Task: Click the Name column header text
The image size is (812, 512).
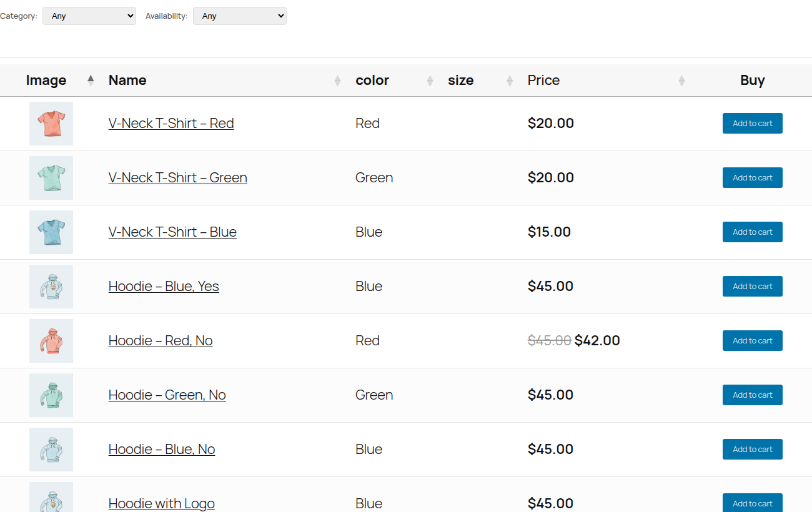Action: coord(127,81)
